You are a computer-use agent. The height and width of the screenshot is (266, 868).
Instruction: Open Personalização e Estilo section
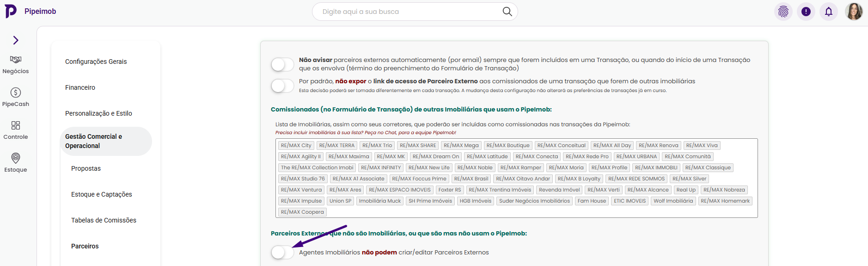pyautogui.click(x=98, y=113)
